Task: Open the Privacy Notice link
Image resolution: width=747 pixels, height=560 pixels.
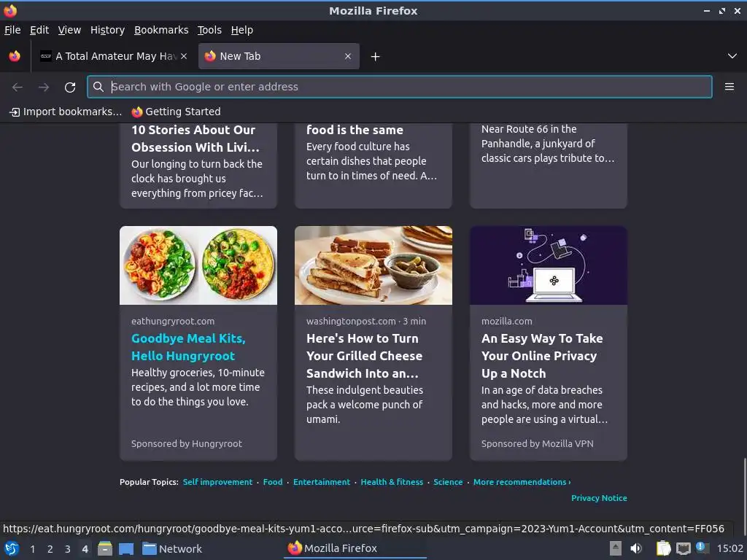Action: pyautogui.click(x=599, y=498)
